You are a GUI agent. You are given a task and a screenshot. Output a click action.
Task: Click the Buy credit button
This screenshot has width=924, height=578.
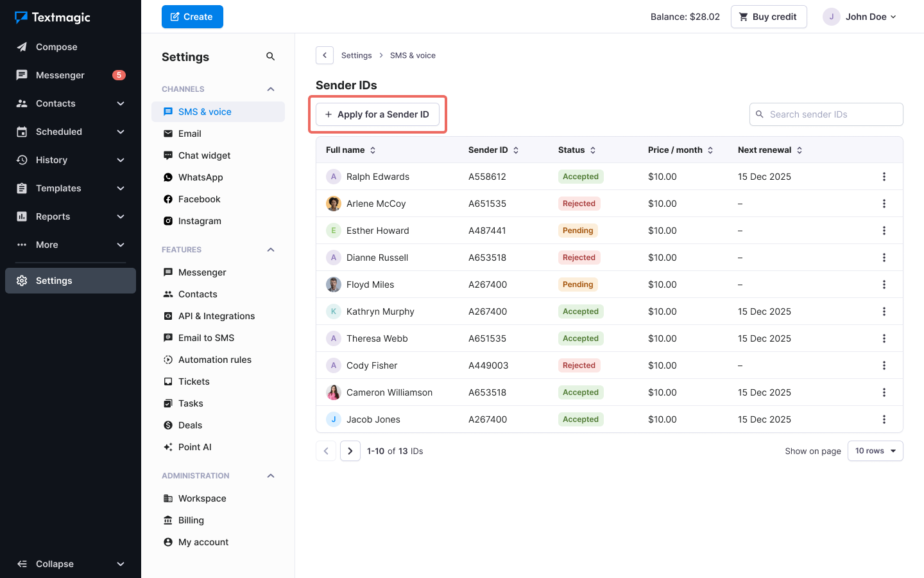(768, 17)
